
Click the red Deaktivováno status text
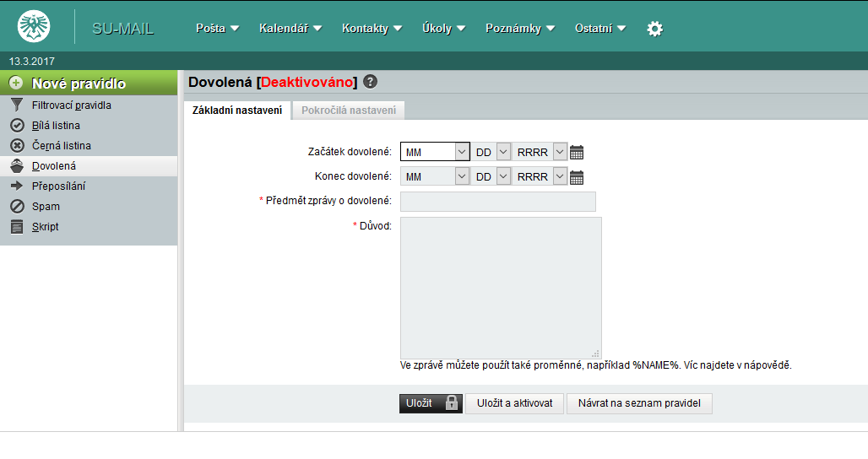click(x=307, y=82)
